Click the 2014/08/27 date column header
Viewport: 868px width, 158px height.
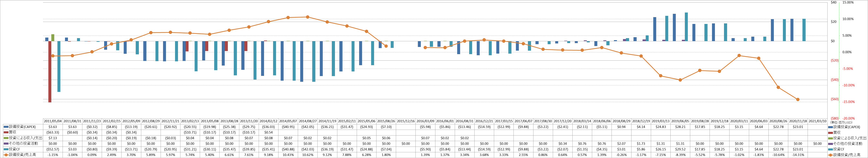click(308, 121)
